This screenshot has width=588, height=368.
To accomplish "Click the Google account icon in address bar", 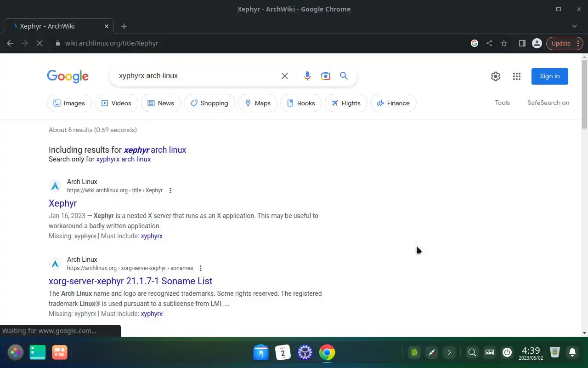I will pos(475,43).
